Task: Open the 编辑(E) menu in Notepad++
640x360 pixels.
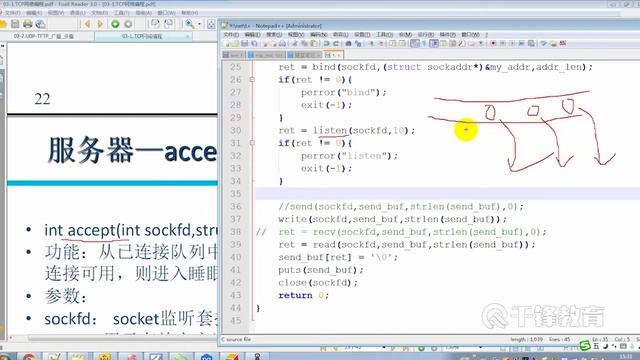Action: [x=253, y=35]
